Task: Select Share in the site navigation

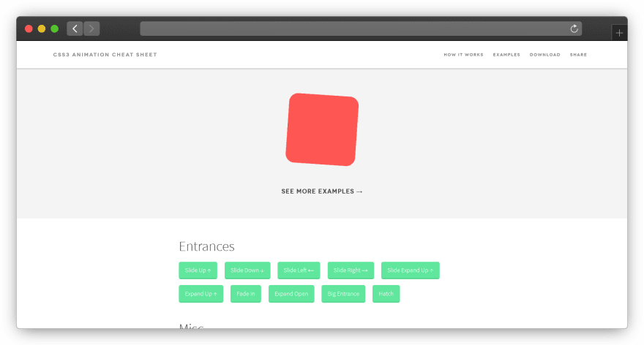Action: pos(578,55)
